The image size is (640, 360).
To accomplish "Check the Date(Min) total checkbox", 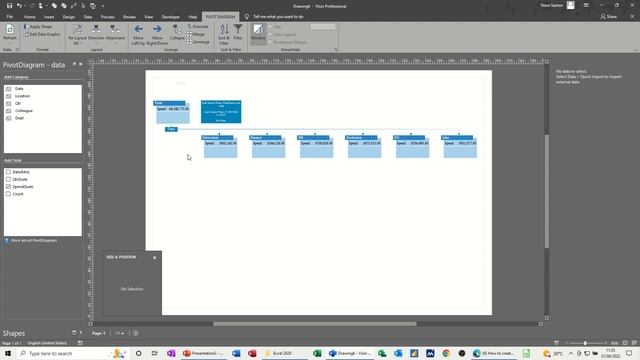I will 8,172.
